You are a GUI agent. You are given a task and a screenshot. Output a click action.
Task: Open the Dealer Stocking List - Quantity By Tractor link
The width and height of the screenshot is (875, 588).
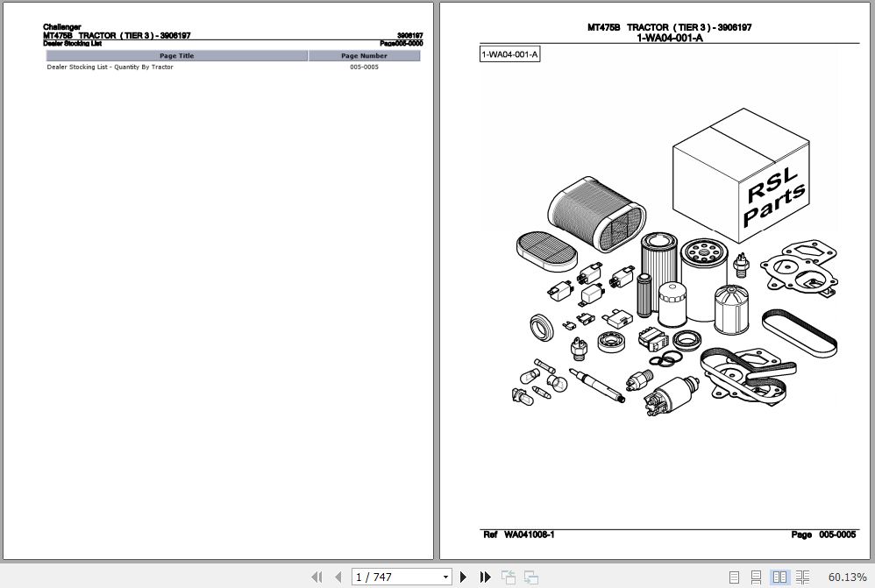110,67
